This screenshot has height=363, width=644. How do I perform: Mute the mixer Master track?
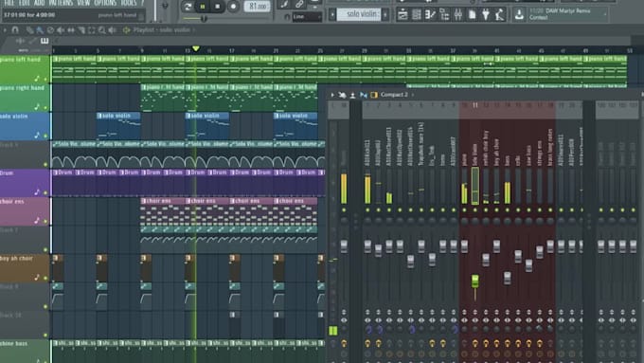[x=344, y=210]
